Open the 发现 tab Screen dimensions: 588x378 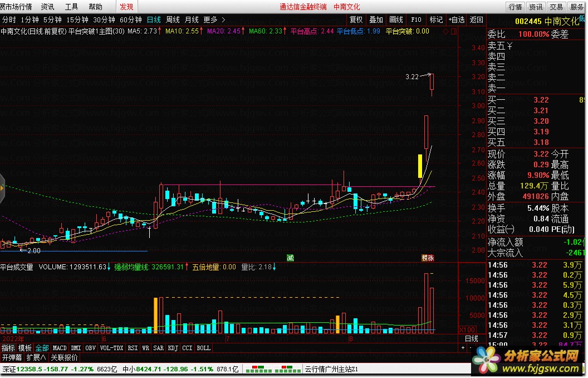pyautogui.click(x=127, y=7)
